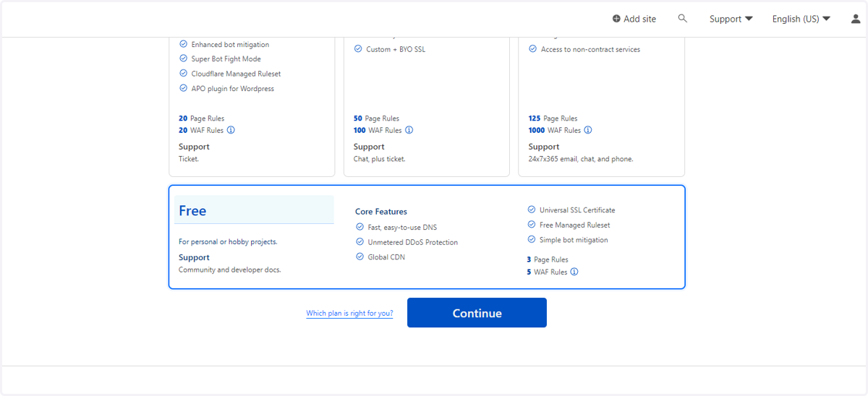The width and height of the screenshot is (868, 396).
Task: Click the search magnifier icon
Action: tap(682, 18)
